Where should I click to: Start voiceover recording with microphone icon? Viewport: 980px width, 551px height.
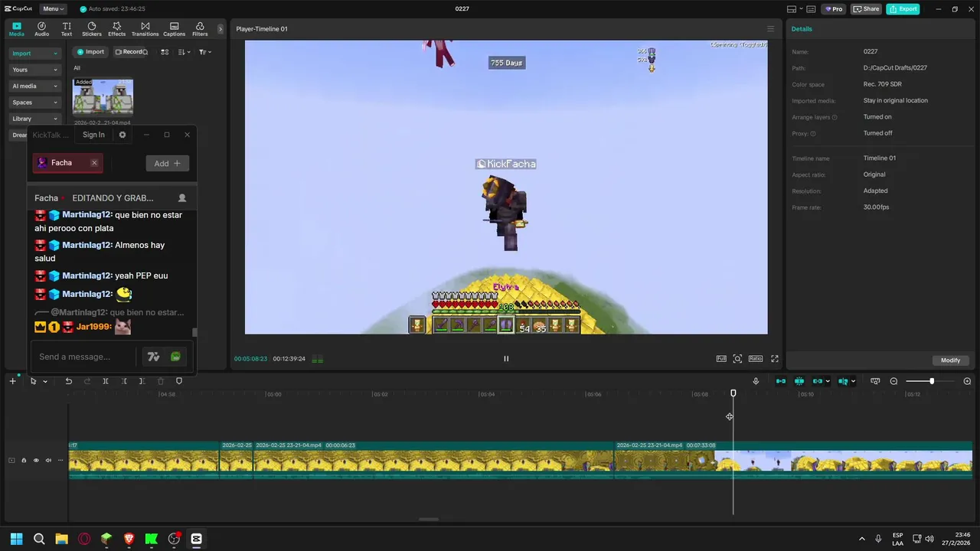(x=756, y=381)
